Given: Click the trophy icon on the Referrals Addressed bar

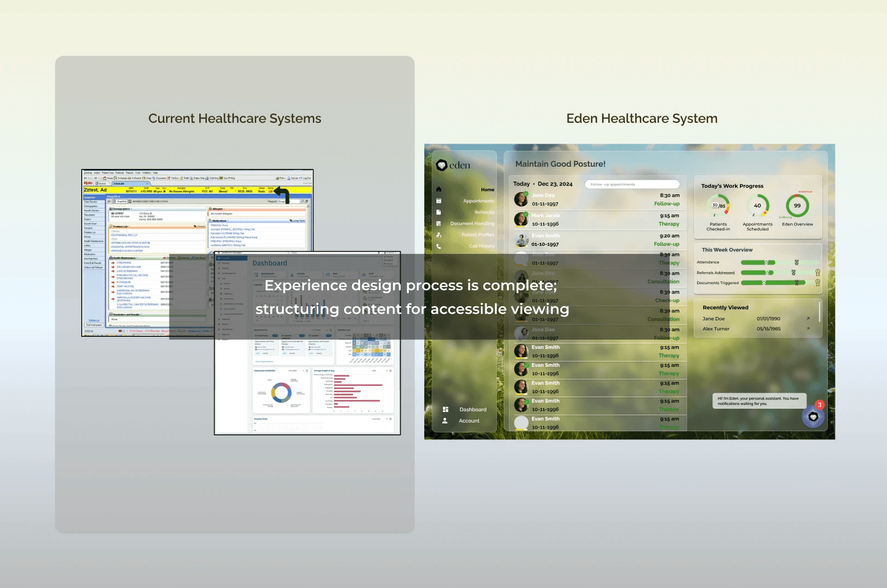Looking at the screenshot, I should pos(818,272).
